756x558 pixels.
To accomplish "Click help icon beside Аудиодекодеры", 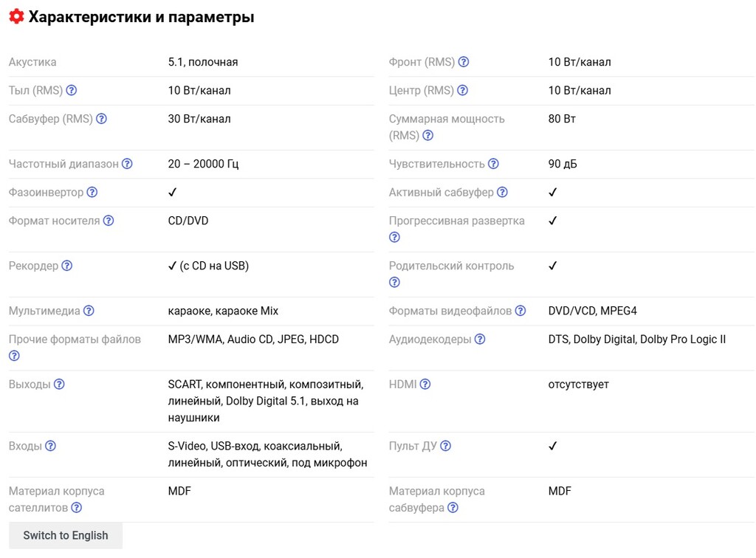I will (480, 340).
